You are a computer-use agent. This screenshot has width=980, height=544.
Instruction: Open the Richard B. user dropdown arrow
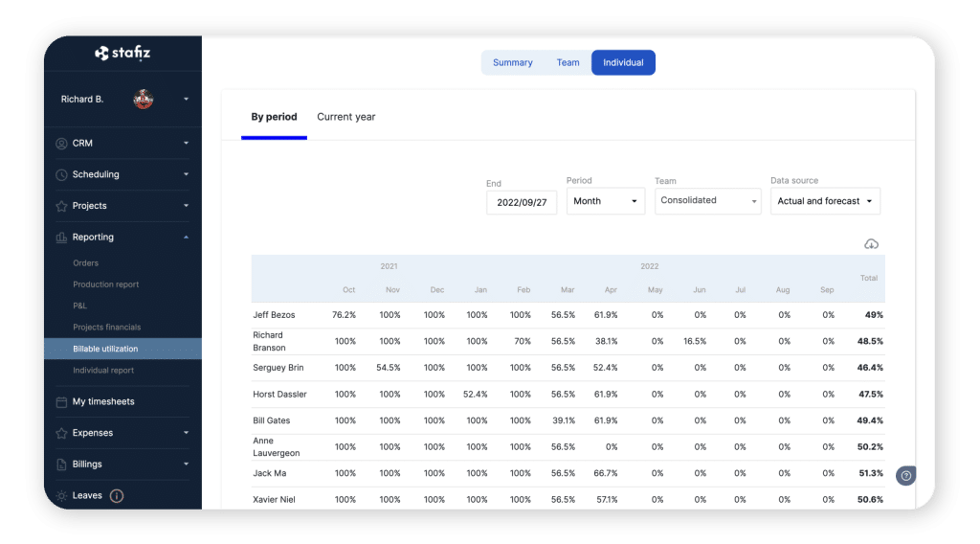[186, 99]
